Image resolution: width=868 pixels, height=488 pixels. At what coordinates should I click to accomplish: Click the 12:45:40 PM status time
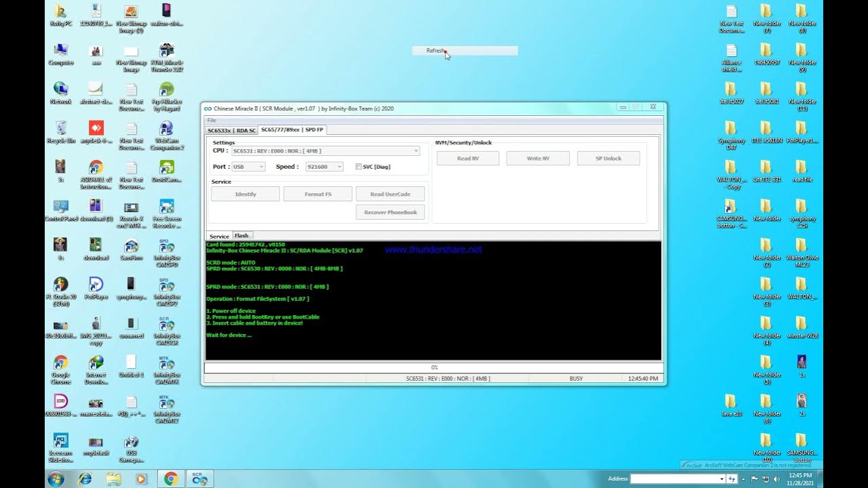pos(643,378)
